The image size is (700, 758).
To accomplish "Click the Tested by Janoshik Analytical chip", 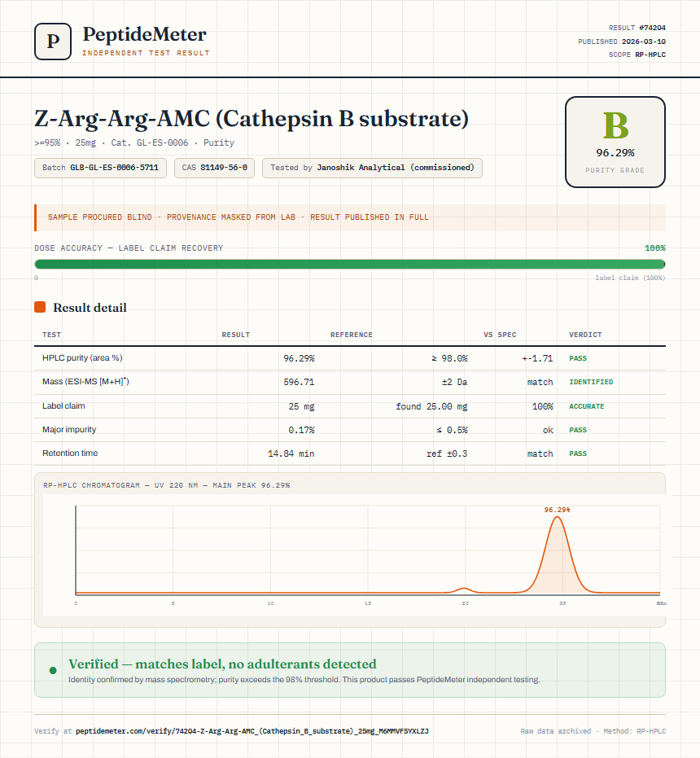I will coord(372,168).
